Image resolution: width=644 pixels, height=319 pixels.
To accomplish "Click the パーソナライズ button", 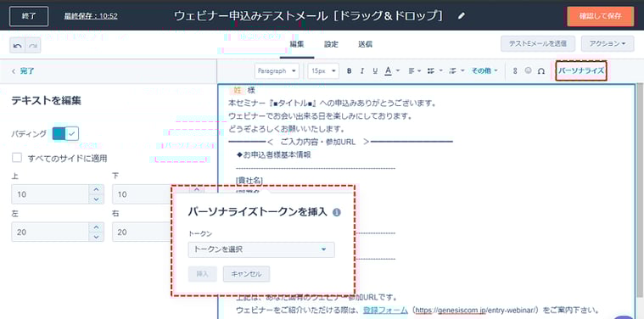I will pyautogui.click(x=581, y=70).
